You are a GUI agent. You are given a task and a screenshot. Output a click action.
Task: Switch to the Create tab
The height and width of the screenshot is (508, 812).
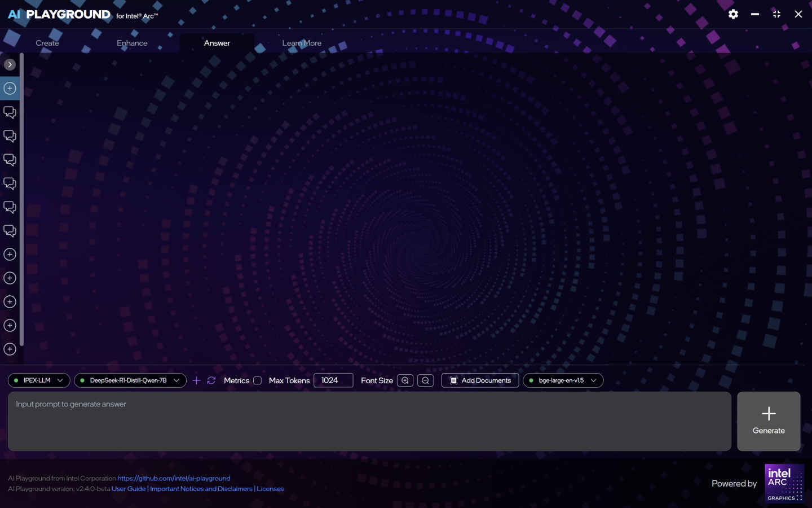click(x=47, y=42)
